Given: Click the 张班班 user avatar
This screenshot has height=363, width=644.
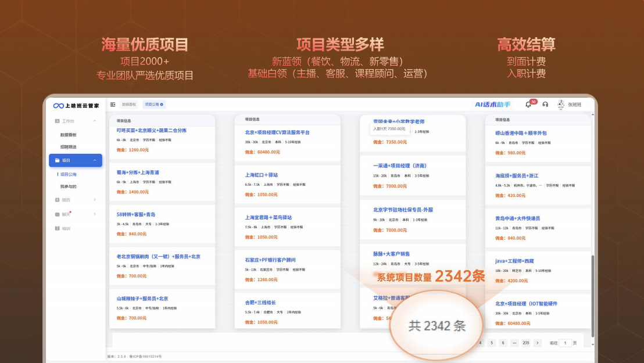Looking at the screenshot, I should click(x=561, y=105).
